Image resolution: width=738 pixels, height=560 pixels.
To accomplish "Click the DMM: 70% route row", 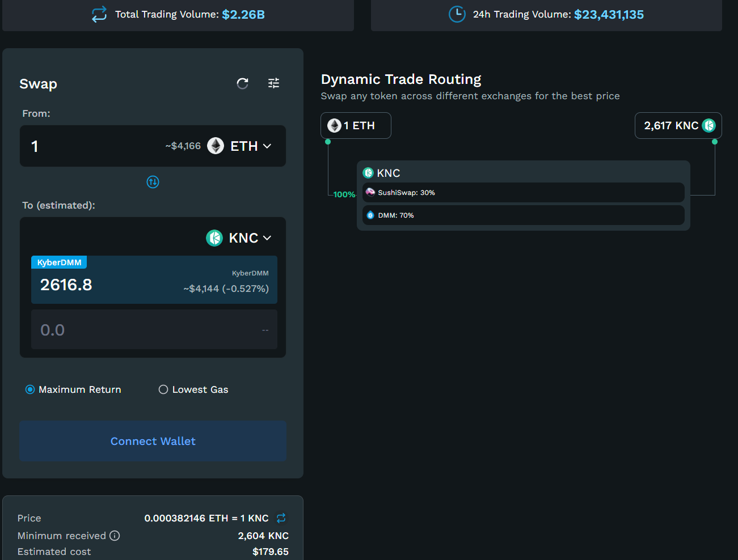I will (523, 215).
